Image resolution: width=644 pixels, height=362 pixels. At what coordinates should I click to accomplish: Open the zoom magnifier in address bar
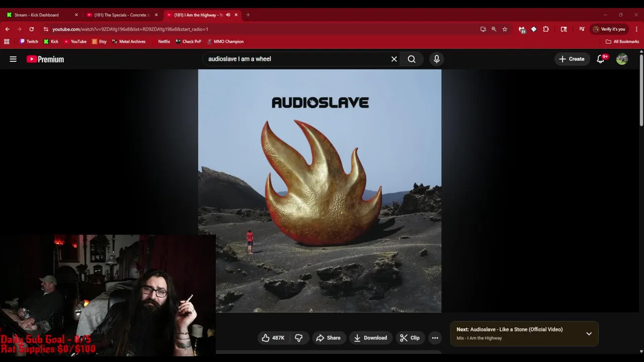[494, 29]
